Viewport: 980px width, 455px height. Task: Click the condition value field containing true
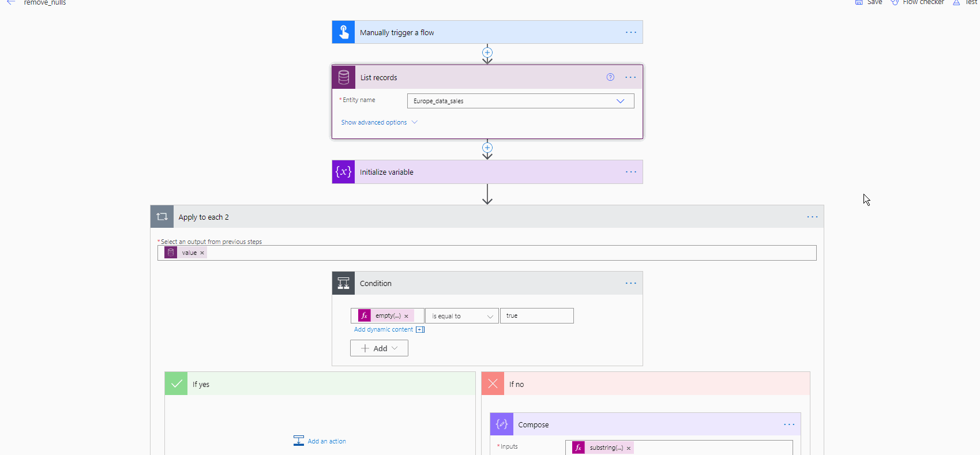pos(537,316)
